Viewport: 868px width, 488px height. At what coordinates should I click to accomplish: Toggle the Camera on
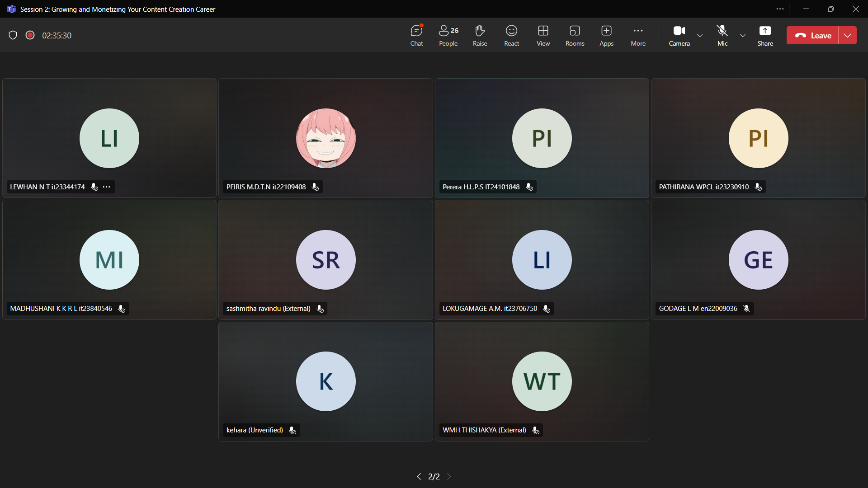click(679, 35)
